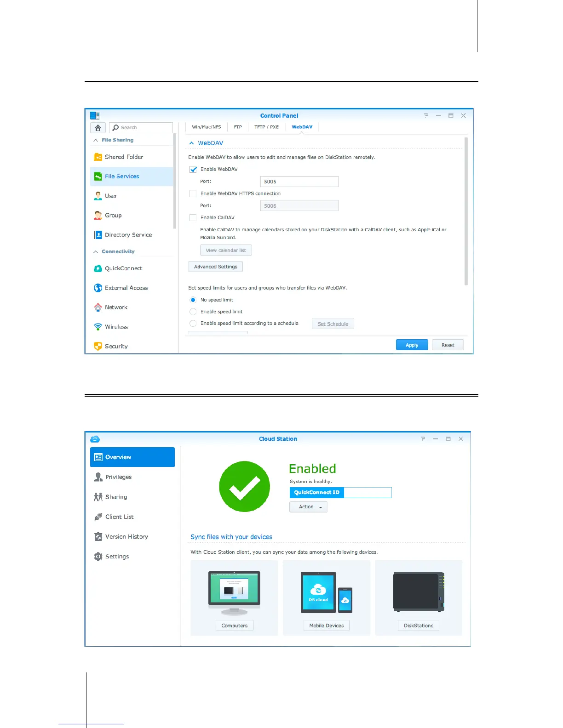The width and height of the screenshot is (563, 728).
Task: Open Group icon in Control Panel
Action: 98,215
